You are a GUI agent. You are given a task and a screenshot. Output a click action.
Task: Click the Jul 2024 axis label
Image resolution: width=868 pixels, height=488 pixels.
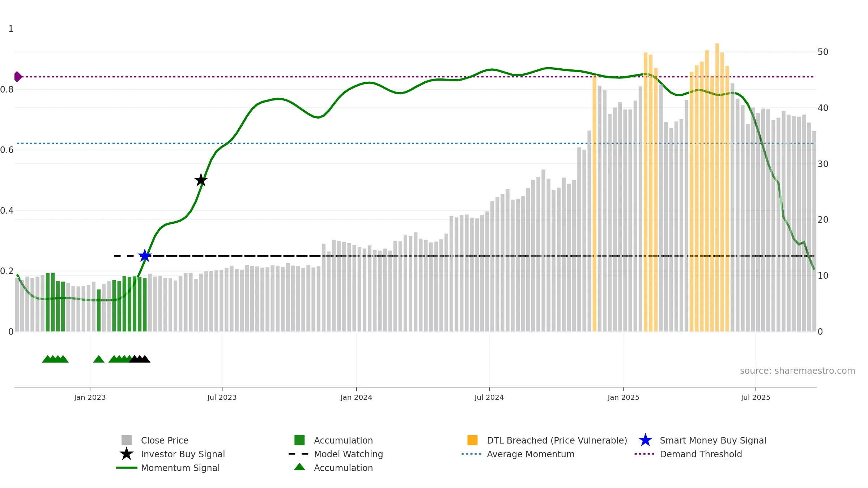[489, 397]
